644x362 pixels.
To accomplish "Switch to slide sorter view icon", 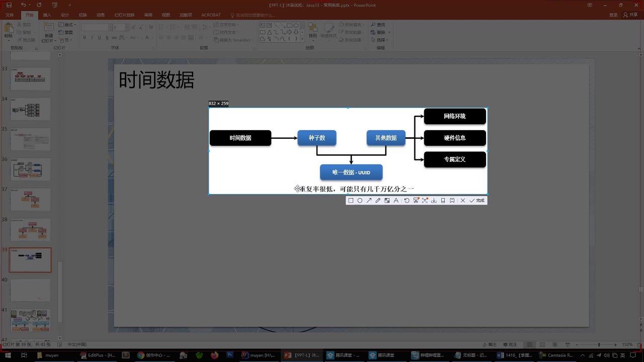I will pos(542,344).
